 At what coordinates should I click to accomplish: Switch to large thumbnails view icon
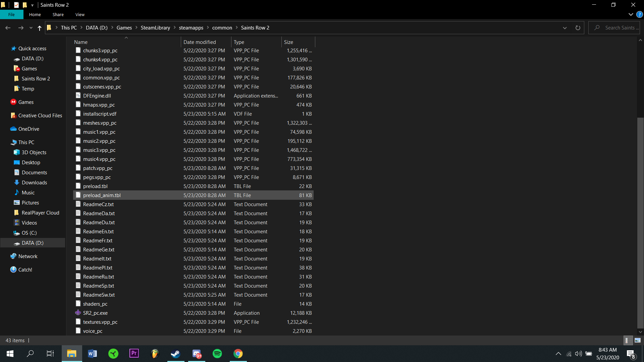click(x=638, y=340)
